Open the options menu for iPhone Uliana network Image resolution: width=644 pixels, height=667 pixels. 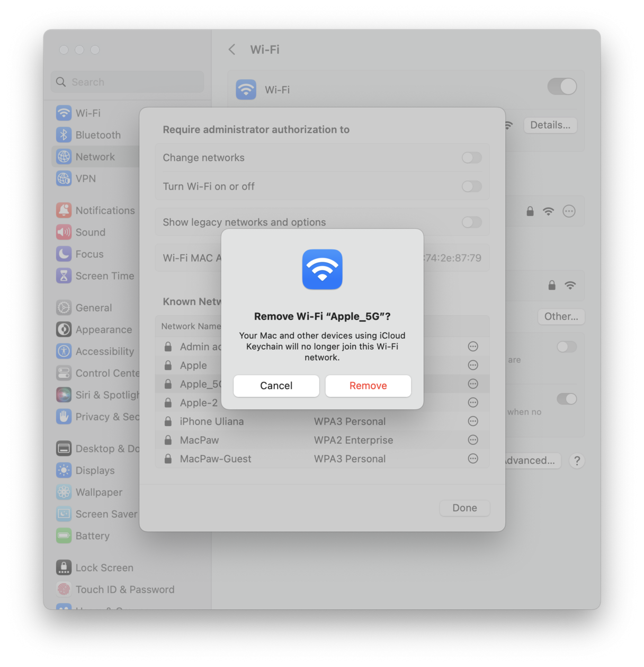coord(472,421)
